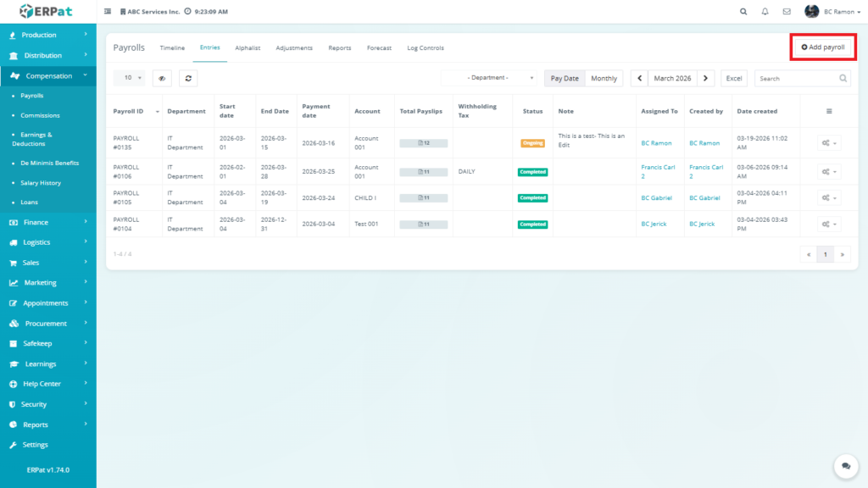Image resolution: width=868 pixels, height=488 pixels.
Task: Focus the Search input field
Action: 795,78
